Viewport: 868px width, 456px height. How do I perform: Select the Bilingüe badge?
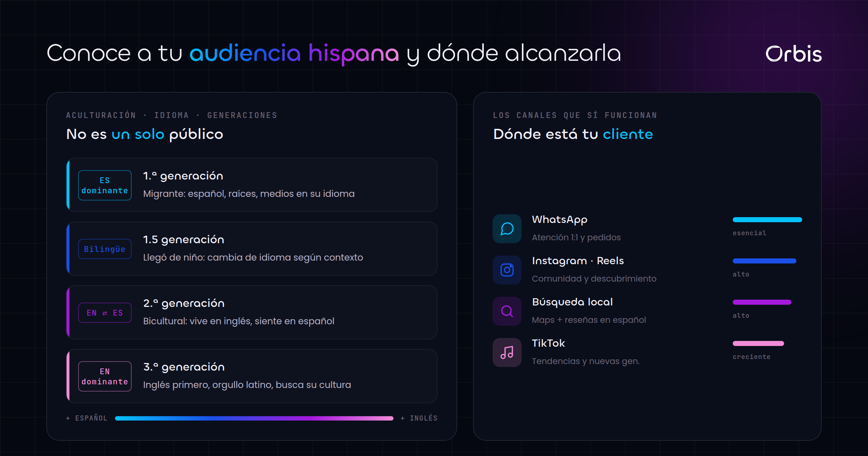click(x=105, y=249)
